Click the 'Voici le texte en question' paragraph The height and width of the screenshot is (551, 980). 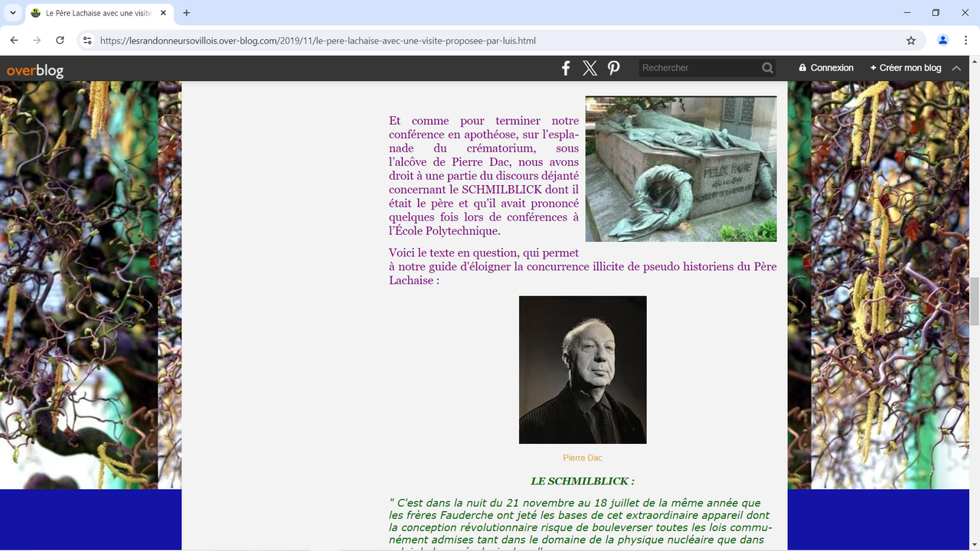tap(583, 266)
